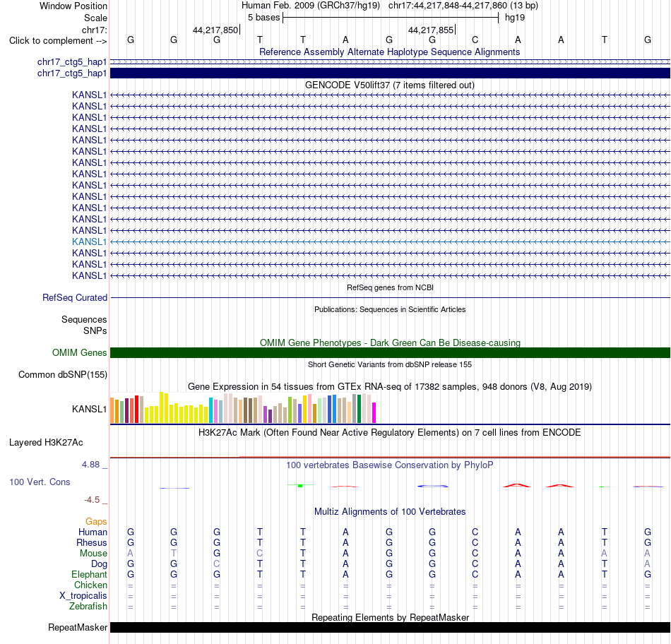Click 'Human Feb. 2009 (GRCh37/hg19)' assembly text
This screenshot has height=644, width=671.
pos(311,6)
